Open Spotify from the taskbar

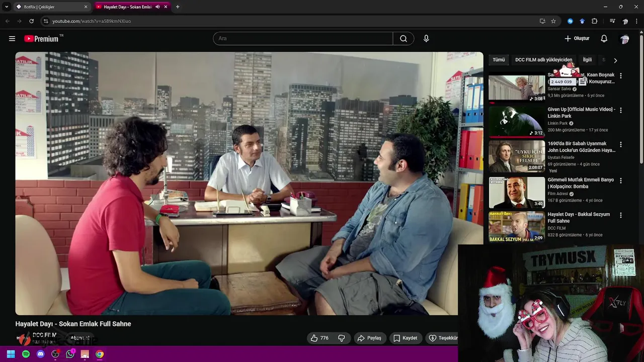click(x=26, y=354)
